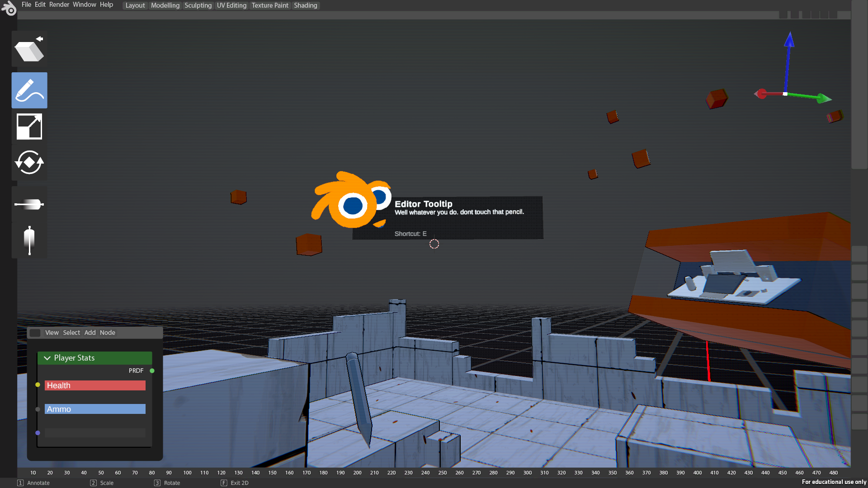
Task: Click the PRDF label in Player Stats
Action: [136, 371]
